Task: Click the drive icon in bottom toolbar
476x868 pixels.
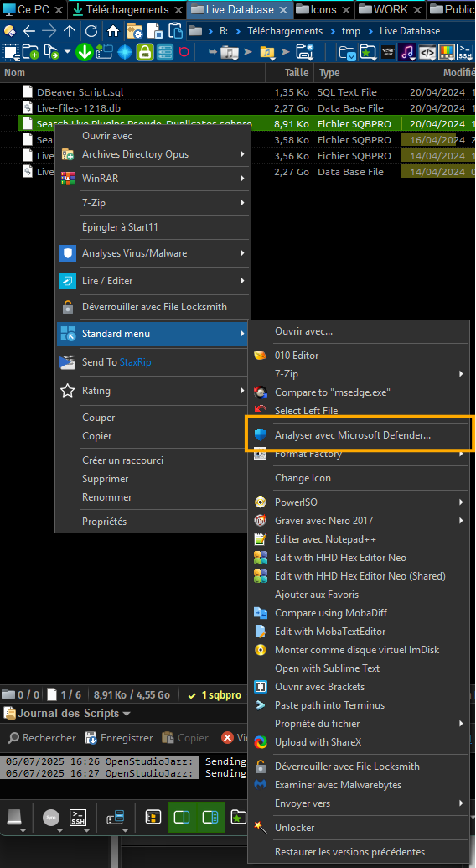Action: 15,817
